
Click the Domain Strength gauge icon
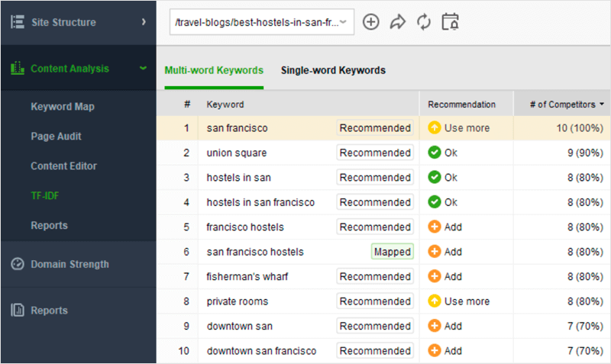click(17, 264)
